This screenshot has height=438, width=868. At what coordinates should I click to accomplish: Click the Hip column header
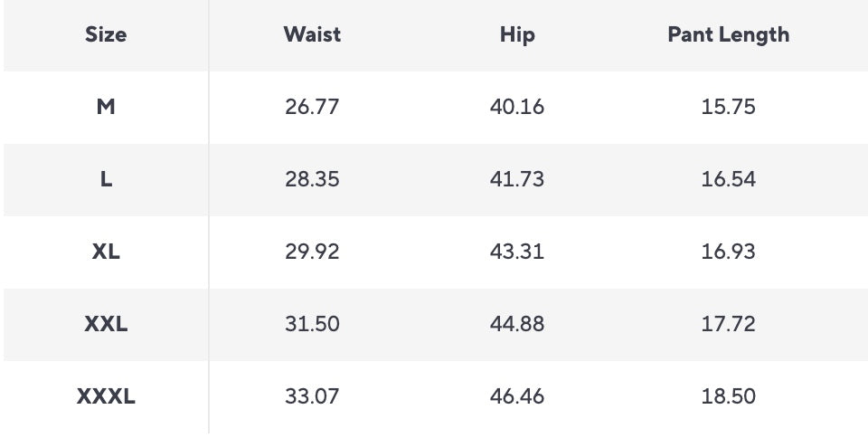pos(517,35)
